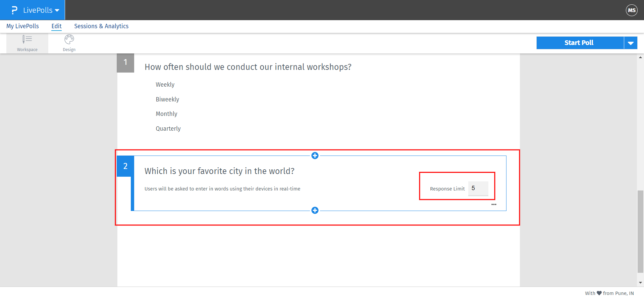Click the plus icon below question 2

(x=315, y=210)
